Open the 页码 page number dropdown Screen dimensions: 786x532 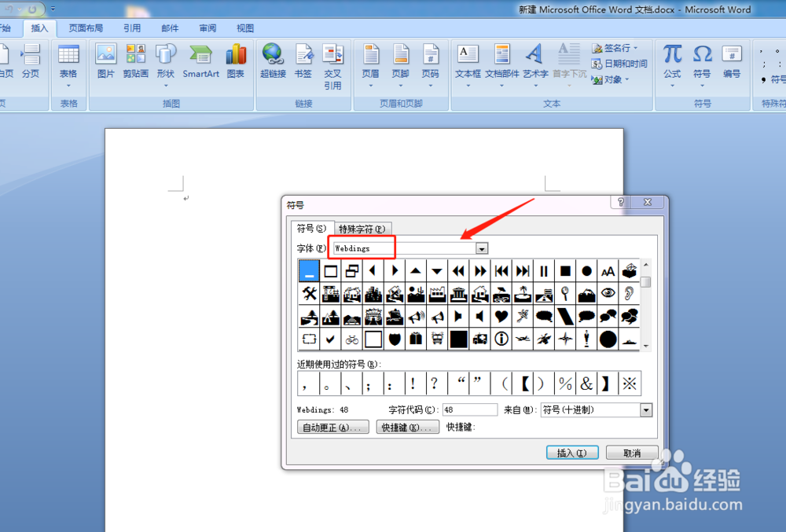coord(430,65)
